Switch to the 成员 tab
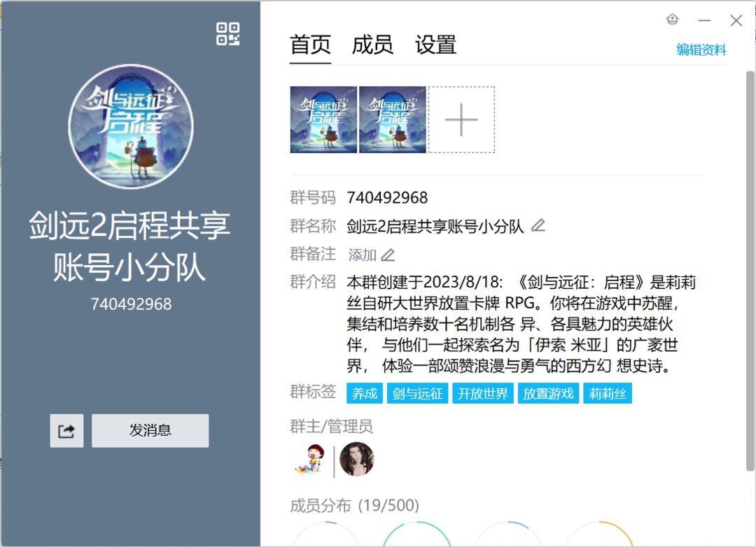The height and width of the screenshot is (547, 756). [372, 45]
